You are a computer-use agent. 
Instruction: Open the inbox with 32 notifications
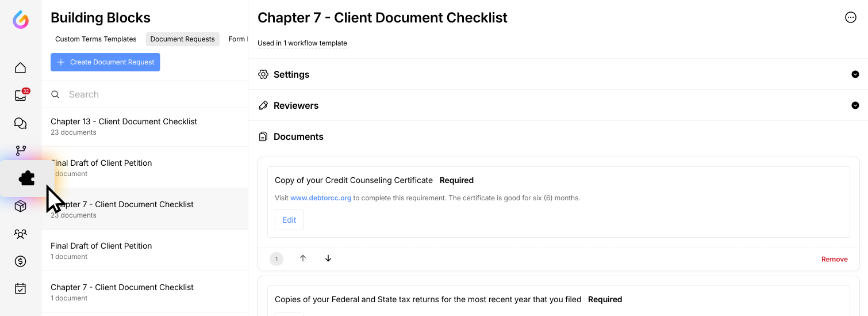point(21,96)
